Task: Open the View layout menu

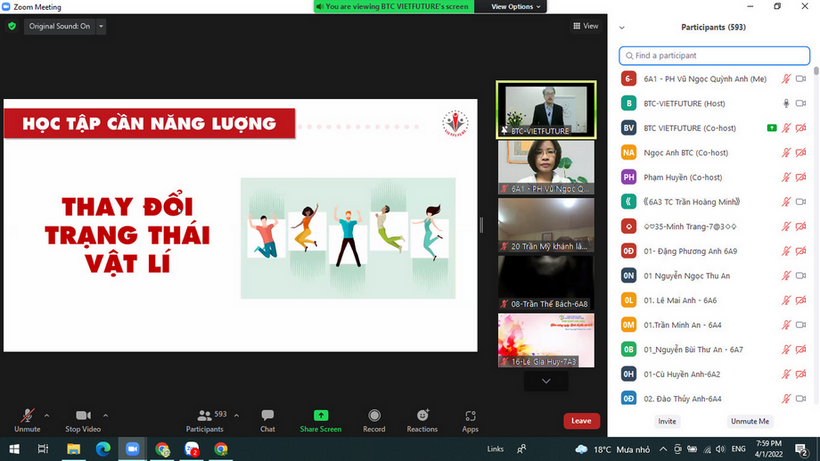Action: point(585,26)
